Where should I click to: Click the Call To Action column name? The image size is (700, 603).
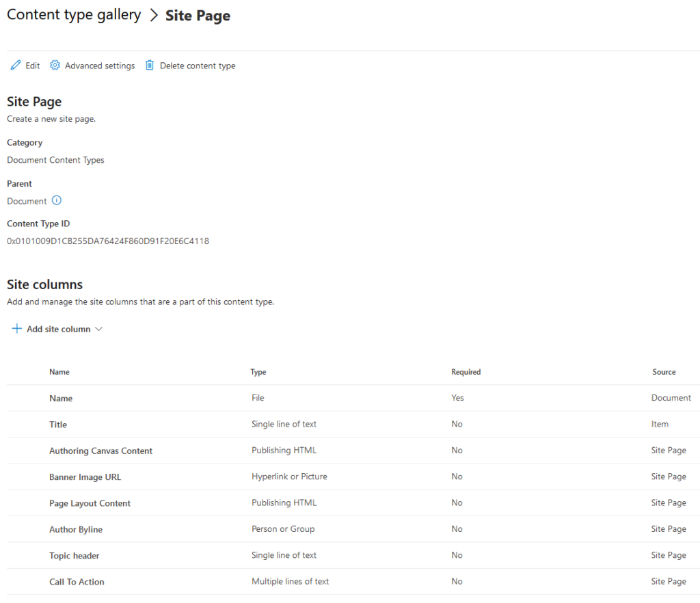pos(77,582)
